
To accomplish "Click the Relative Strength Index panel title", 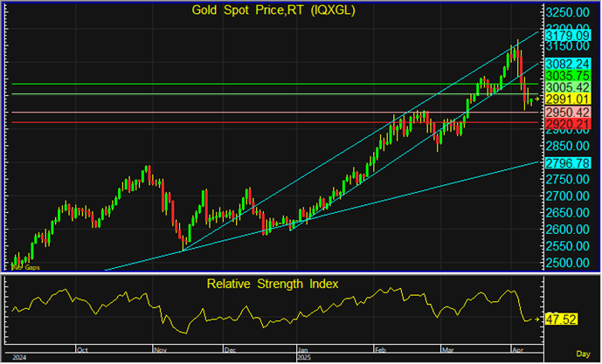I will tap(271, 284).
